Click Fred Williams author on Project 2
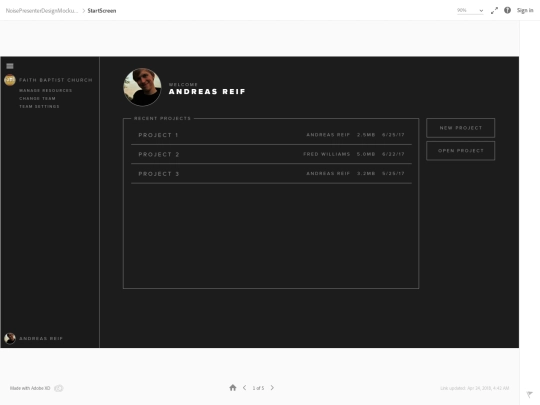 [326, 154]
